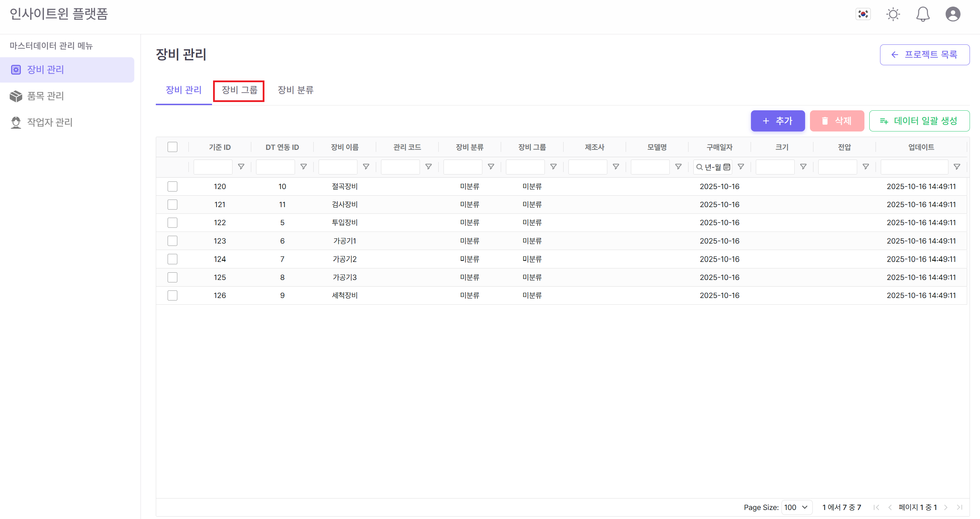Select the checkbox for 세척장비 row
980x519 pixels.
172,296
